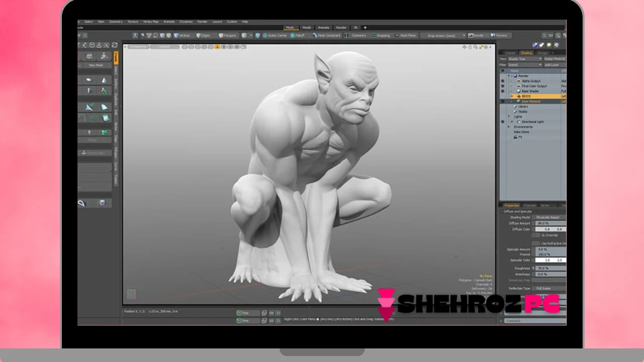Open the Select vertical tab
The image size is (644, 362).
coord(115,71)
